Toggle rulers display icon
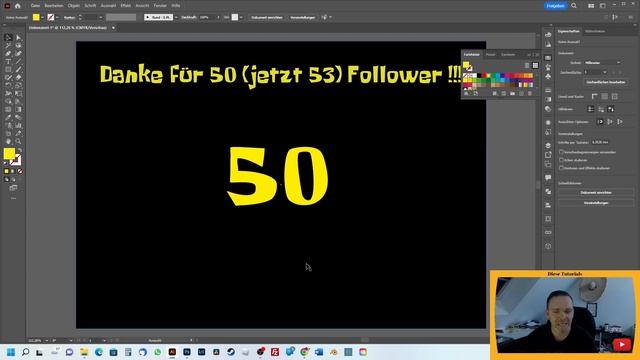This screenshot has width=640, height=360. (594, 96)
